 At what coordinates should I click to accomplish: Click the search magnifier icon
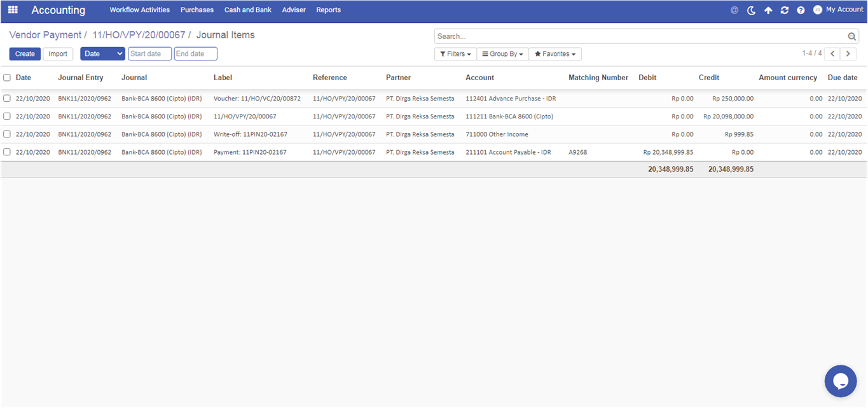coord(852,37)
